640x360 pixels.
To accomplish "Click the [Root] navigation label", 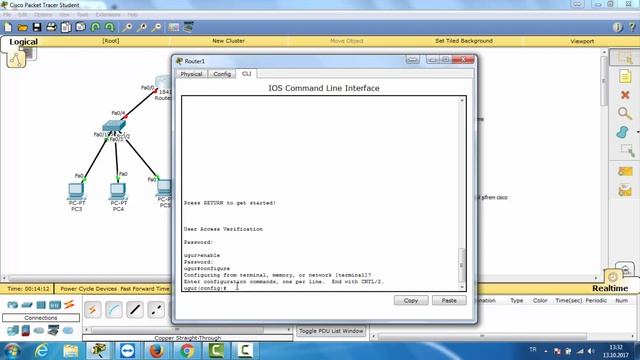I will (x=111, y=41).
